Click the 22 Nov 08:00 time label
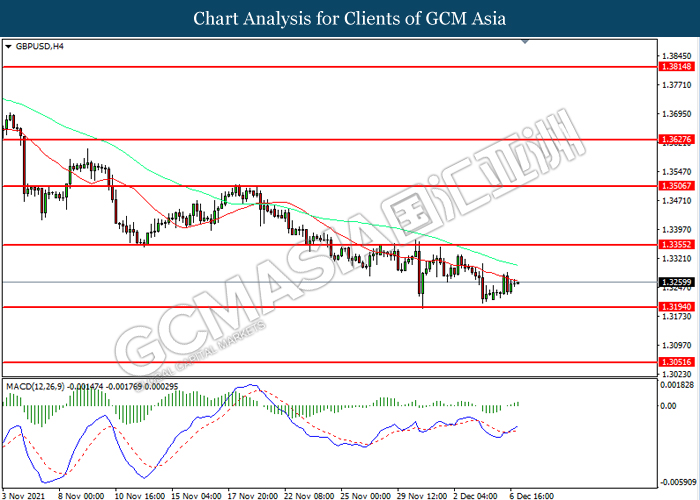 tap(309, 496)
